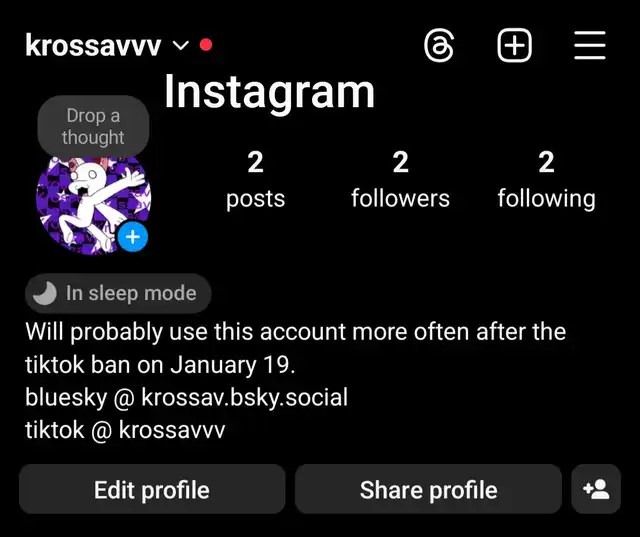Viewport: 640px width, 537px height.
Task: View the posts count
Action: click(x=256, y=180)
